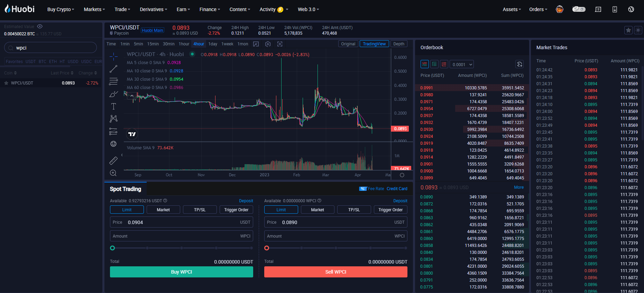644x293 pixels.
Task: Collapse the indicator legend arrow
Action: 132,96
